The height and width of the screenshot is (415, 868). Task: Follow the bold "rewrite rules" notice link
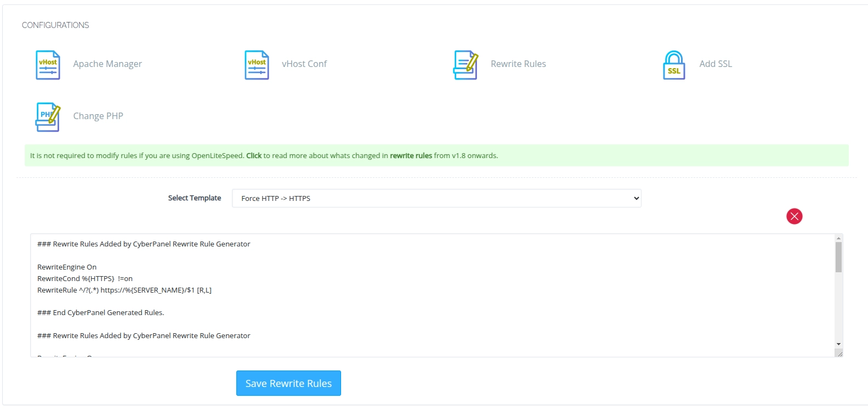pos(411,156)
